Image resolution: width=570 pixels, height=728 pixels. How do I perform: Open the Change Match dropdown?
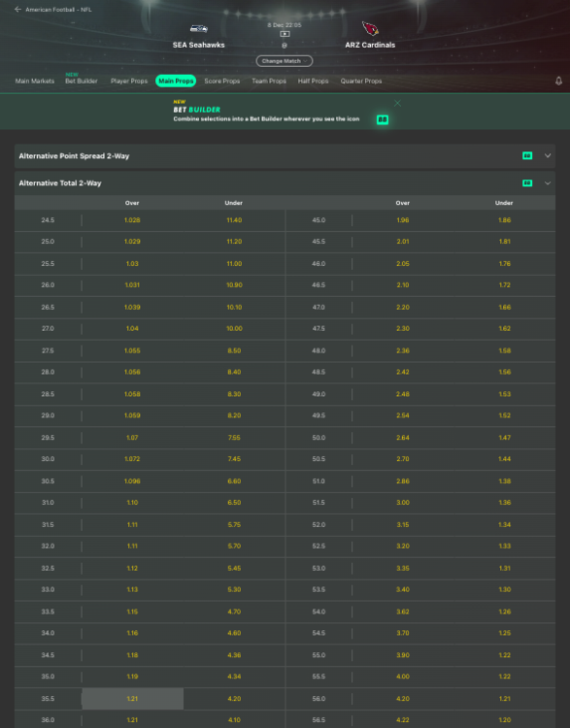click(x=285, y=61)
